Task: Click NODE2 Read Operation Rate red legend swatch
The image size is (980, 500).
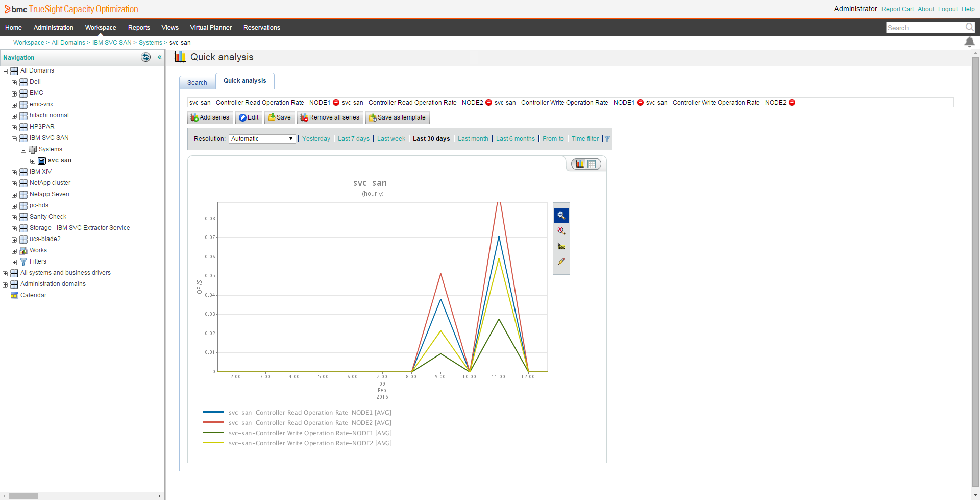Action: point(213,422)
